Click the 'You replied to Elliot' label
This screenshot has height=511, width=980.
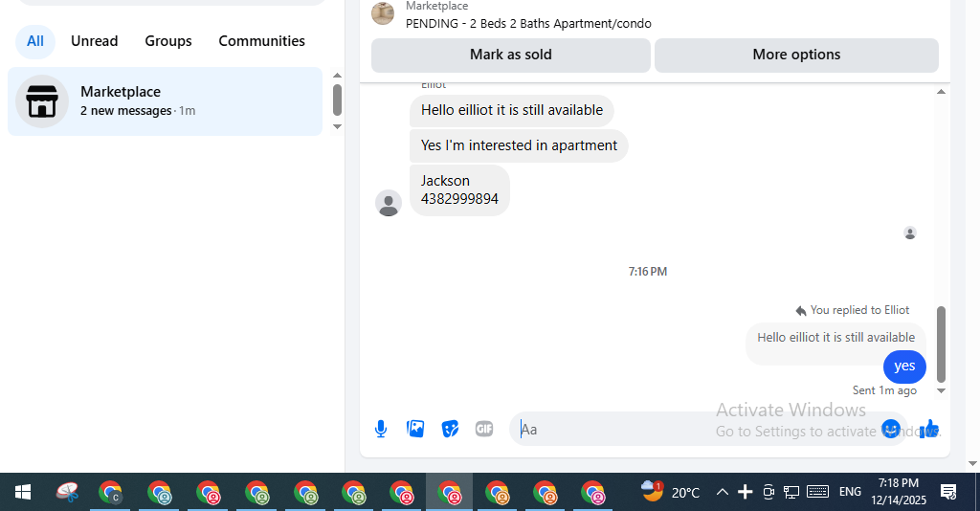click(x=860, y=310)
